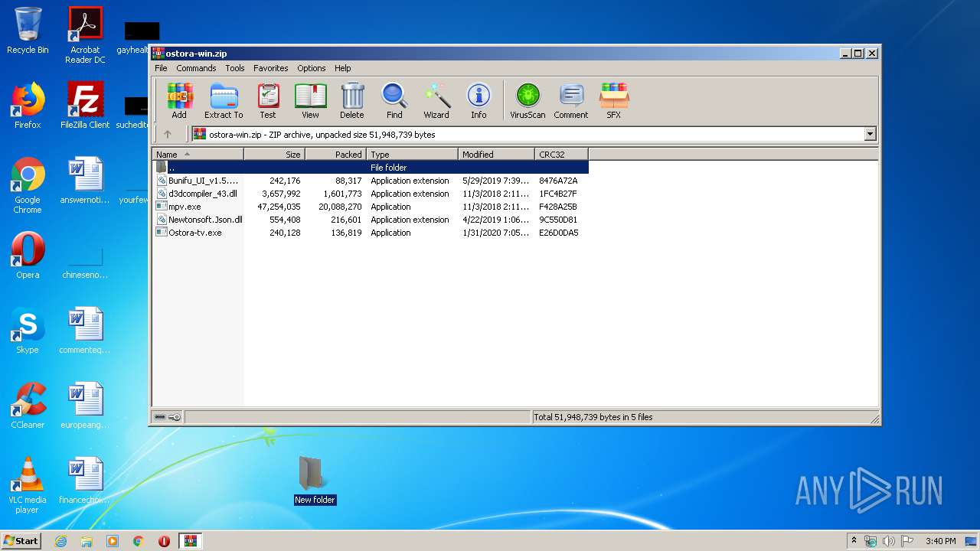
Task: Click the Extract To toolbar icon
Action: [224, 101]
